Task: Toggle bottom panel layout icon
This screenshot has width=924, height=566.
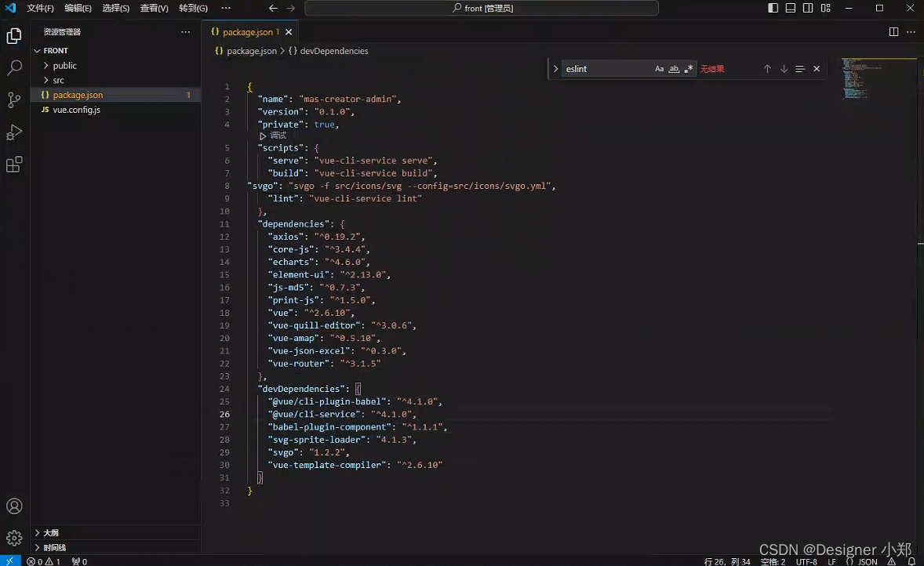Action: [791, 9]
